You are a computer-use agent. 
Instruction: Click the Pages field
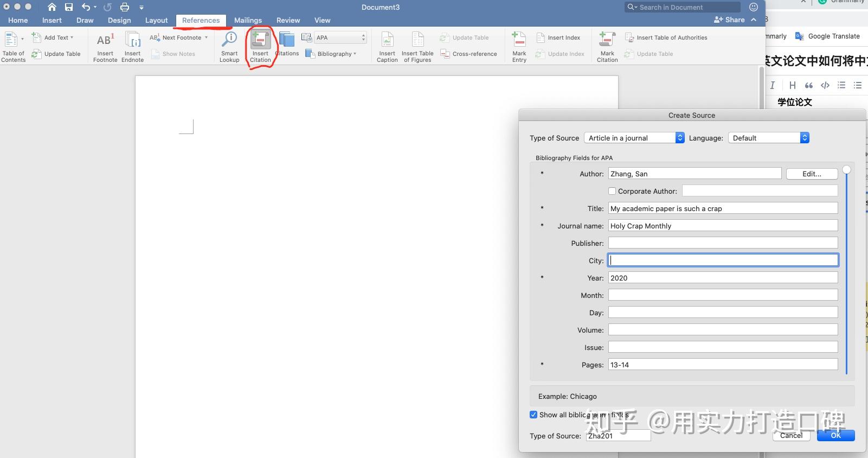coord(723,365)
